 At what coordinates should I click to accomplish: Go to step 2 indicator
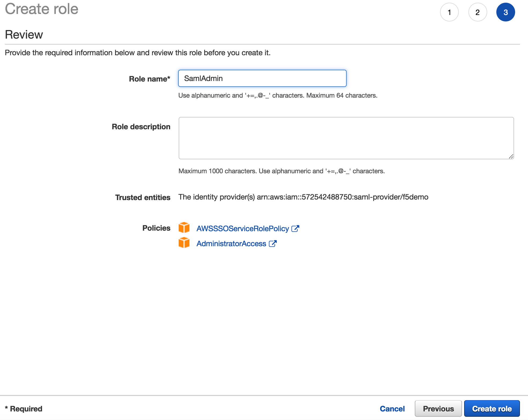478,12
